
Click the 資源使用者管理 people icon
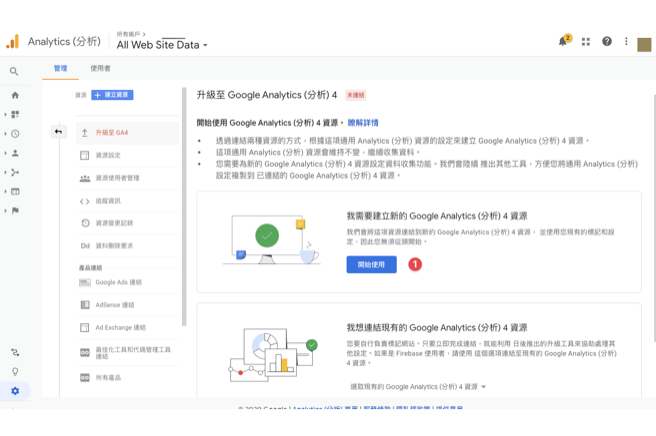tap(85, 178)
